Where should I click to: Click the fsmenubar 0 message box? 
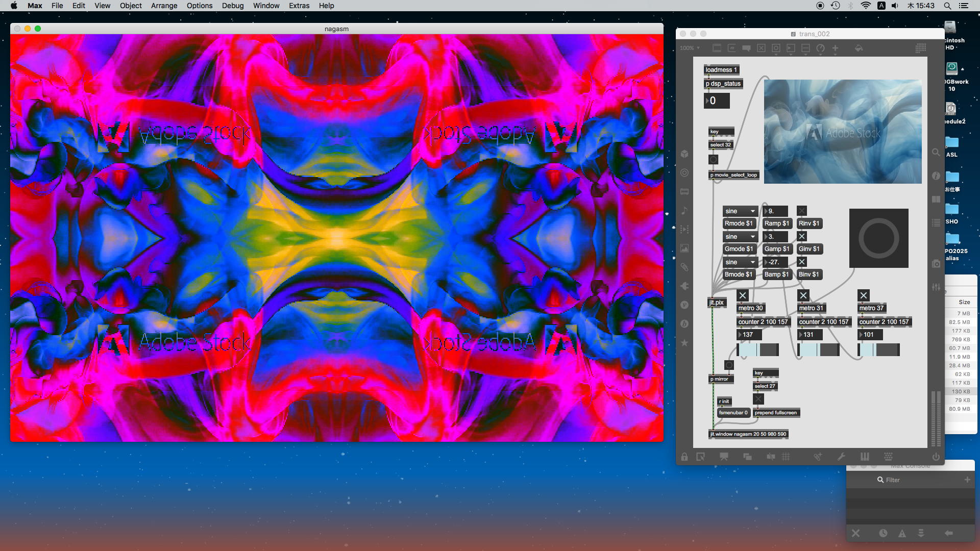733,413
